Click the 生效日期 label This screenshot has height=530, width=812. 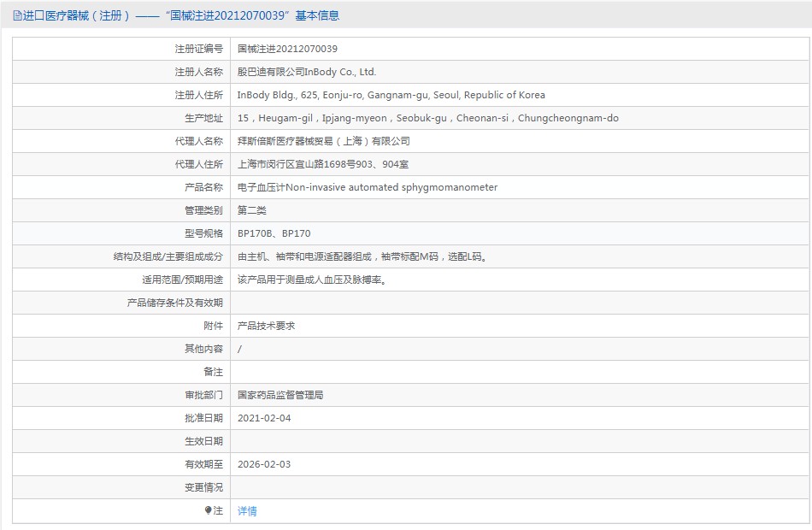(204, 441)
